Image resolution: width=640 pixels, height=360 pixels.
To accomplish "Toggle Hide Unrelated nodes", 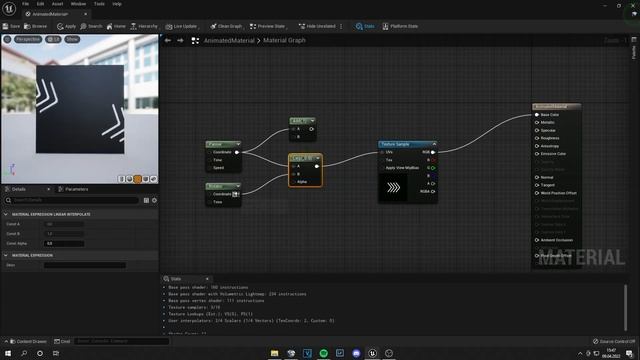I will pos(317,26).
